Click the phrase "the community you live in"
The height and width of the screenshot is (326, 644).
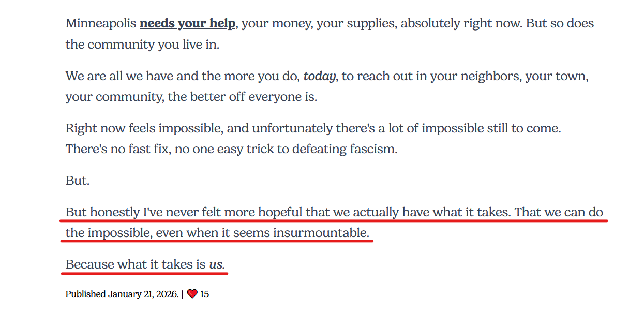[x=142, y=45]
